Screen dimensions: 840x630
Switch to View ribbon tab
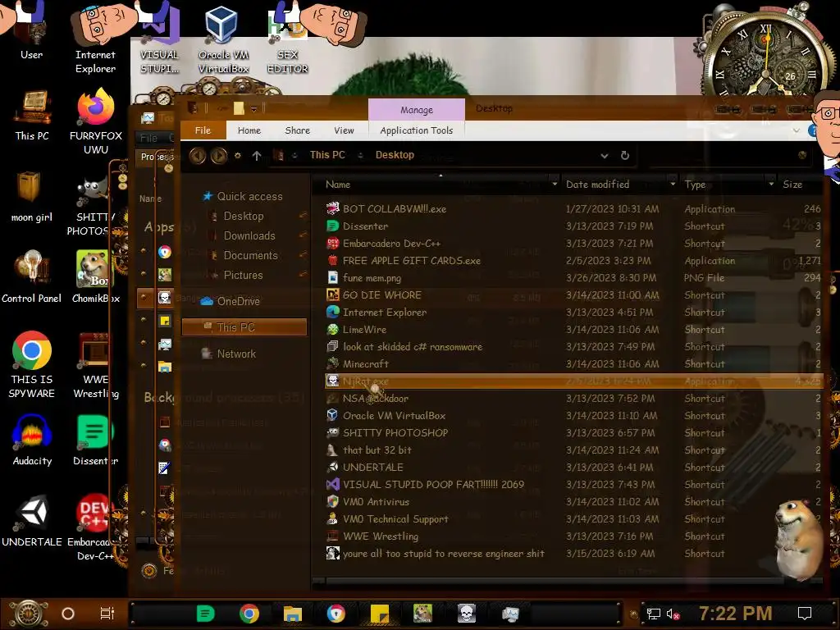[x=344, y=130]
